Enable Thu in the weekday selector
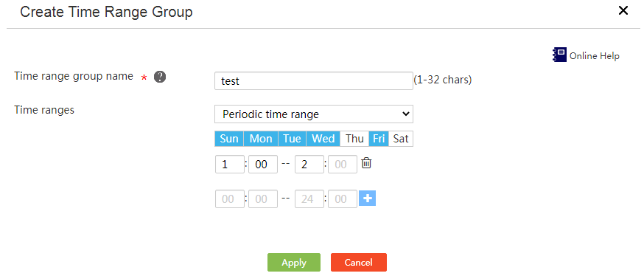Viewport: 644px width, 276px height. pos(354,139)
